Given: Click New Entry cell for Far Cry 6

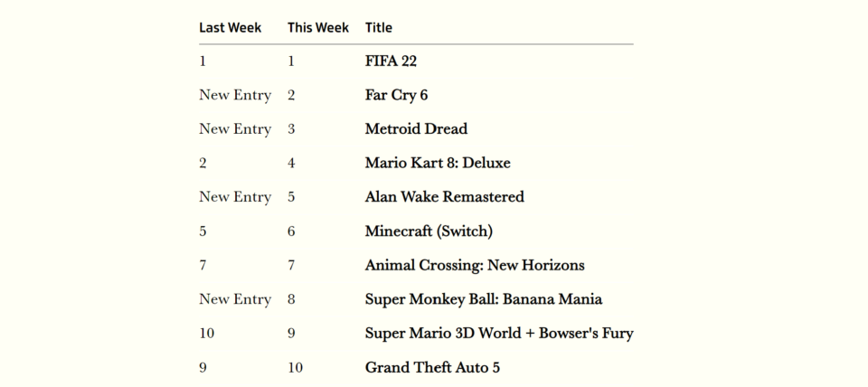Looking at the screenshot, I should [235, 95].
